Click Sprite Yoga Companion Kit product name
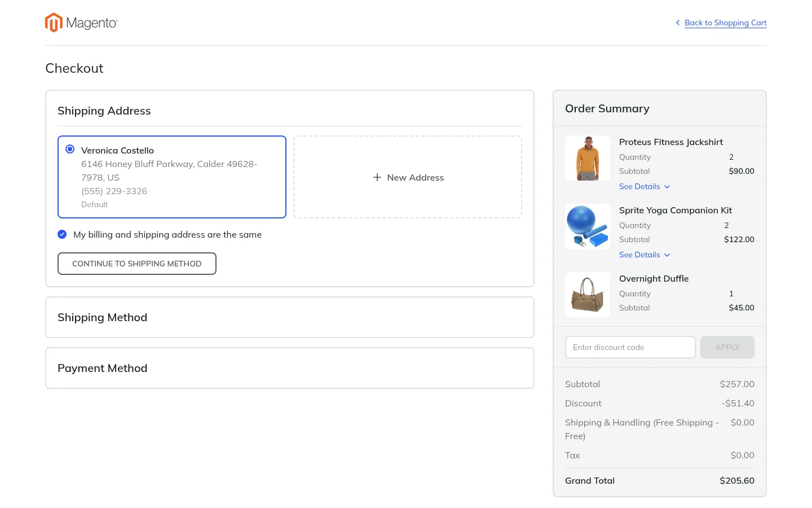 tap(676, 211)
